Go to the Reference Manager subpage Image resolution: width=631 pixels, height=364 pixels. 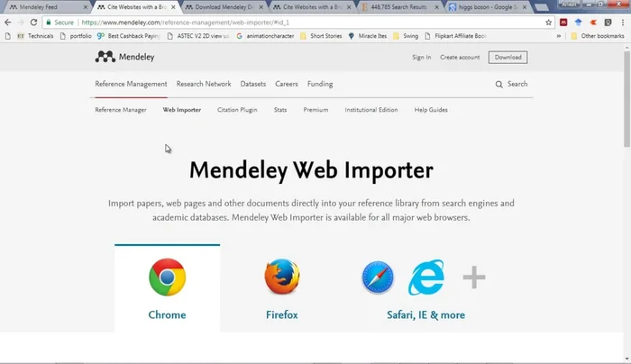tap(121, 110)
